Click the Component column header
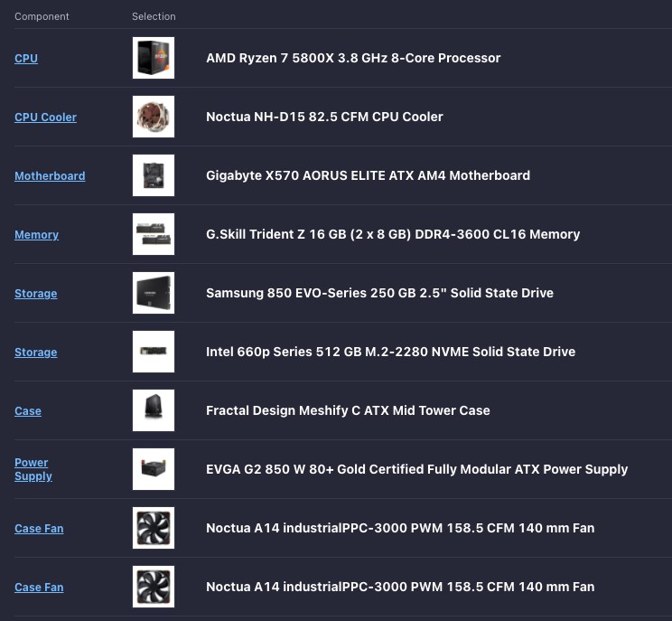This screenshot has width=672, height=621. (42, 16)
